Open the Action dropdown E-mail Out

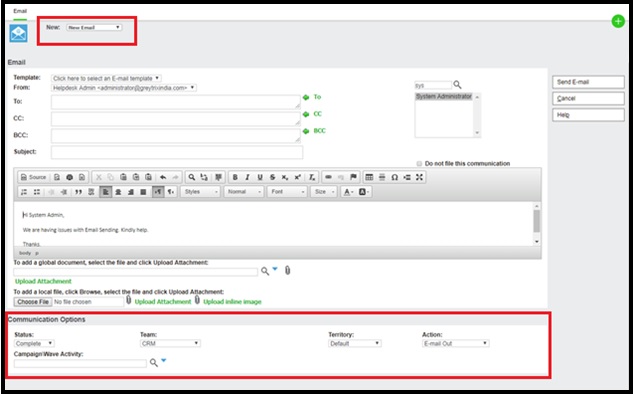pyautogui.click(x=455, y=344)
